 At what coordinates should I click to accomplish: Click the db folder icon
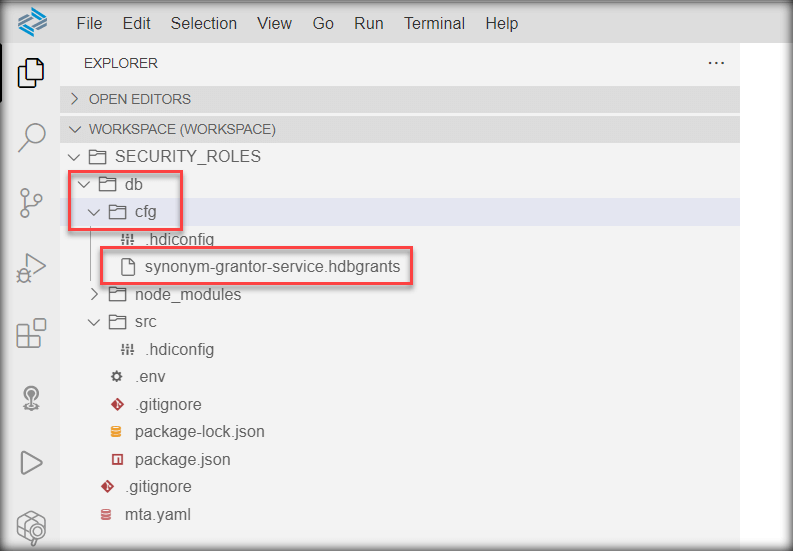coord(107,184)
